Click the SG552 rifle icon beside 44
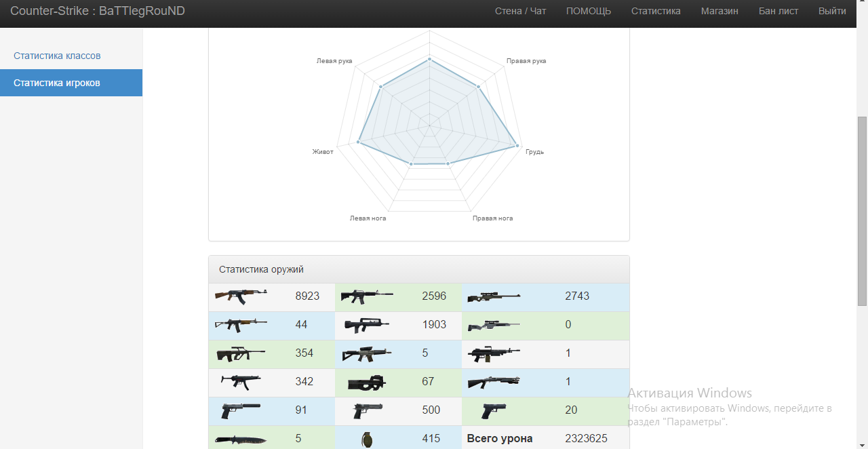 [x=241, y=325]
